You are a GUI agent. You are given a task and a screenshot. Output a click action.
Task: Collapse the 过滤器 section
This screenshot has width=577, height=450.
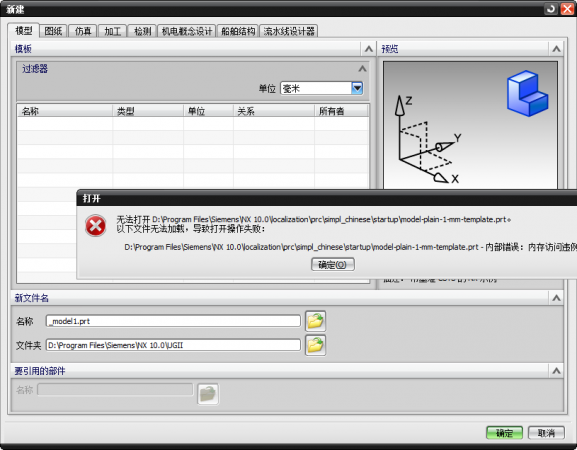pos(362,69)
